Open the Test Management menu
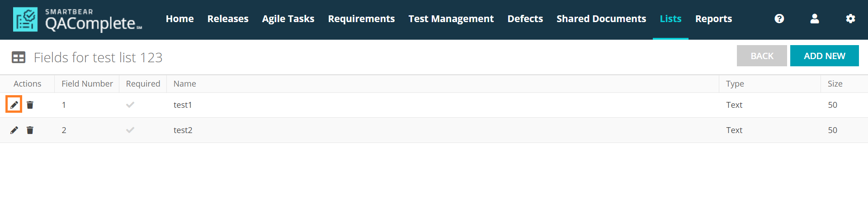This screenshot has width=868, height=198. (x=451, y=19)
